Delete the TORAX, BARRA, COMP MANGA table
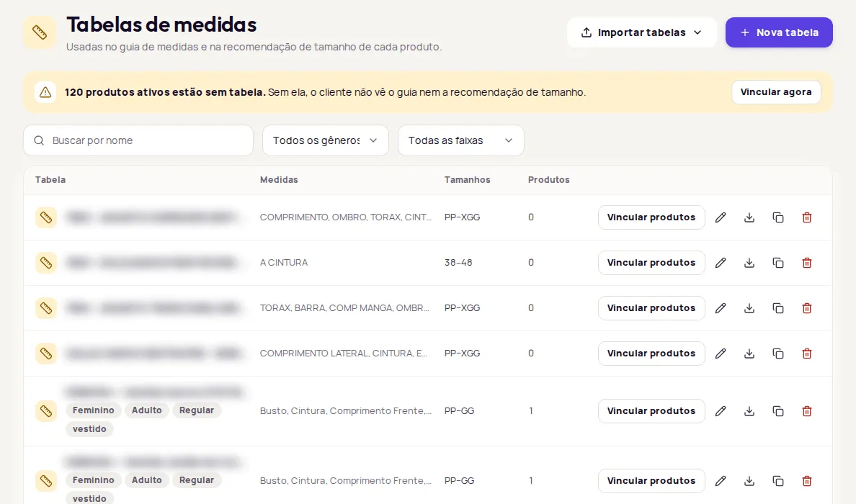 pyautogui.click(x=807, y=307)
